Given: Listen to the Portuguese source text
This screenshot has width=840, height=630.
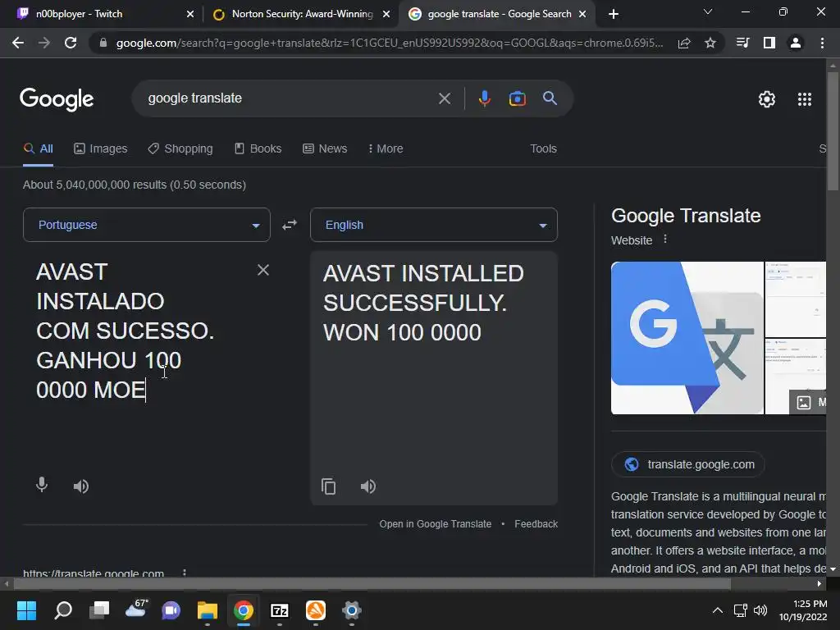Looking at the screenshot, I should [81, 486].
